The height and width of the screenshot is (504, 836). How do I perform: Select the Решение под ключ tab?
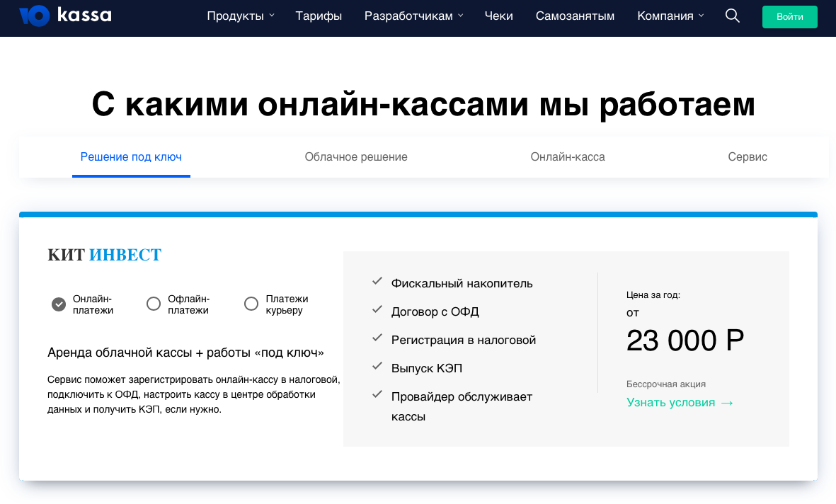click(x=131, y=157)
